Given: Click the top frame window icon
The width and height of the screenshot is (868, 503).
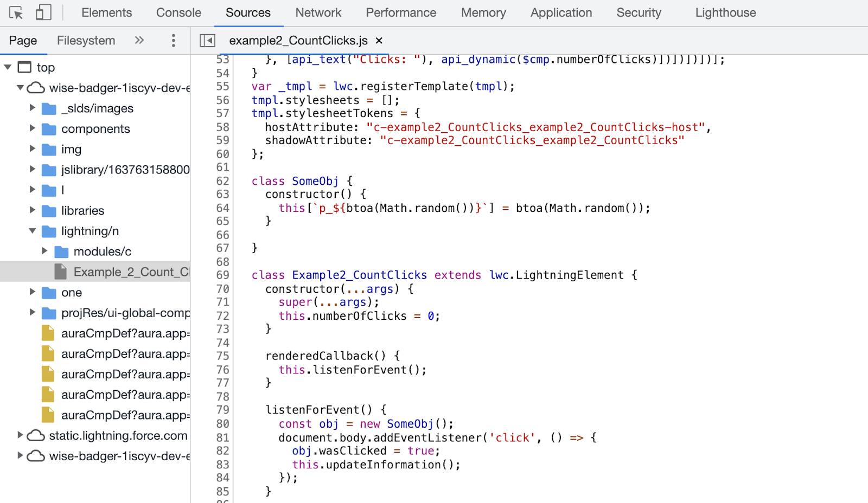Looking at the screenshot, I should [24, 67].
